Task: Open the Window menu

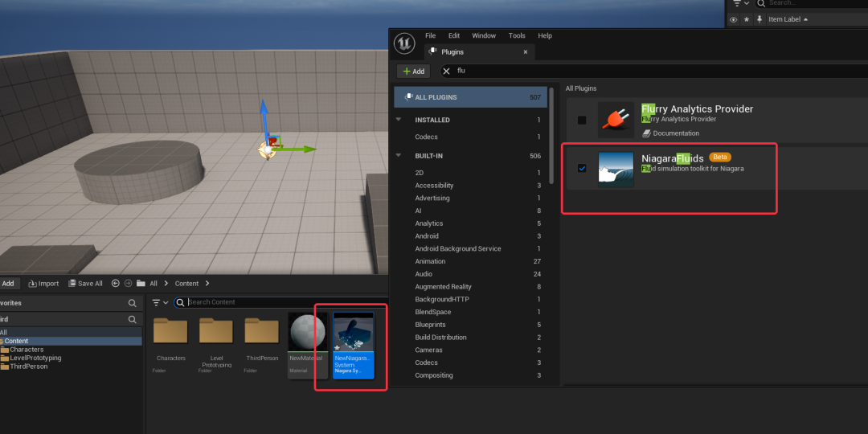Action: tap(484, 35)
